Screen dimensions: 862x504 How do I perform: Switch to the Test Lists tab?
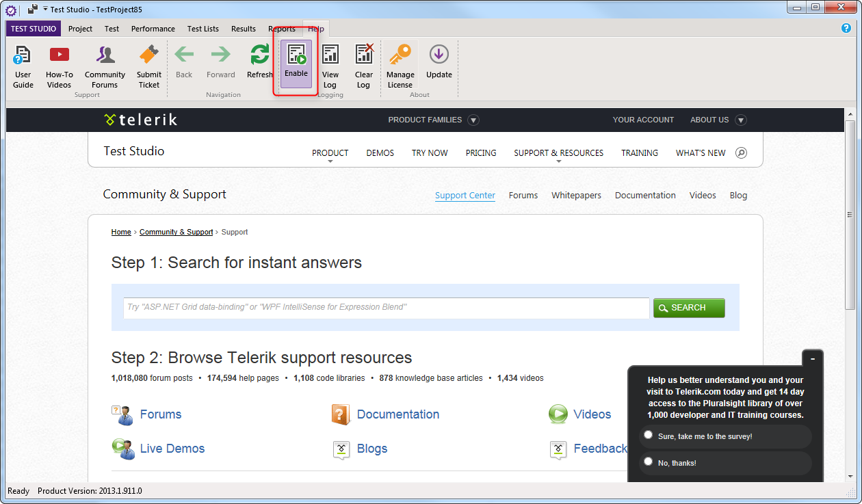[203, 29]
